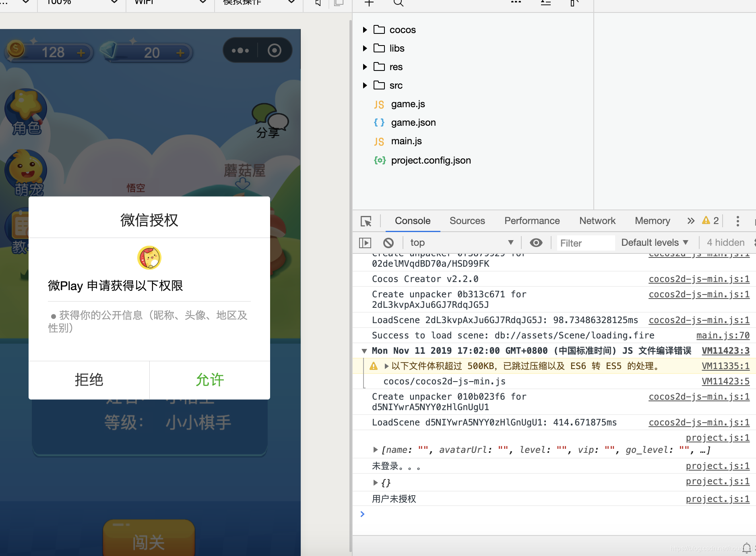Switch to the Network tab
This screenshot has height=556, width=756.
(x=597, y=221)
